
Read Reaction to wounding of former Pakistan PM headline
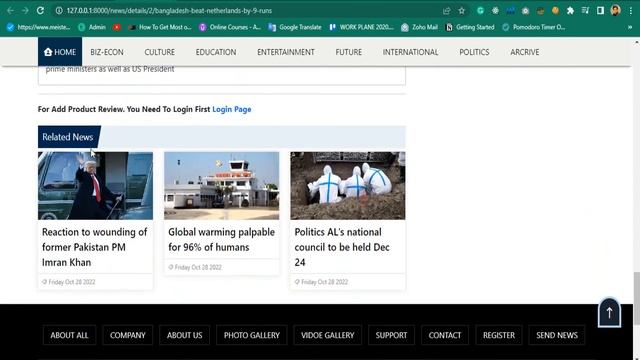[x=95, y=247]
